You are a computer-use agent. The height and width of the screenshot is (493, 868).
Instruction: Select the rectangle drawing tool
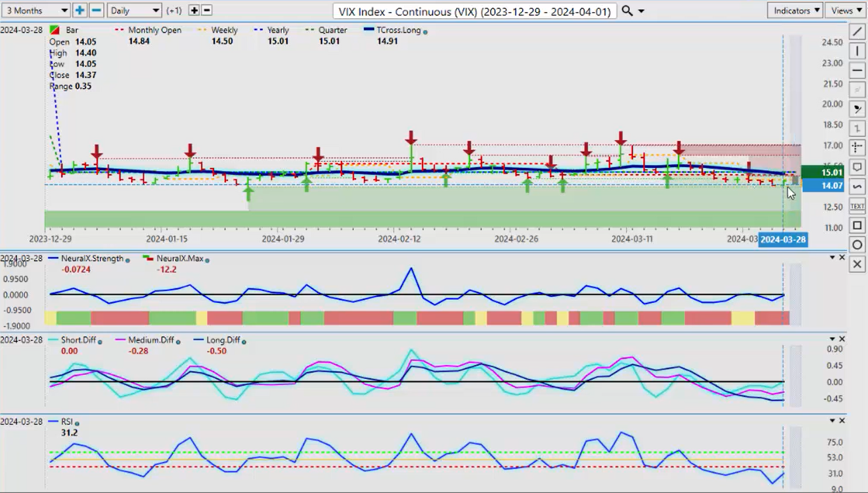click(857, 226)
